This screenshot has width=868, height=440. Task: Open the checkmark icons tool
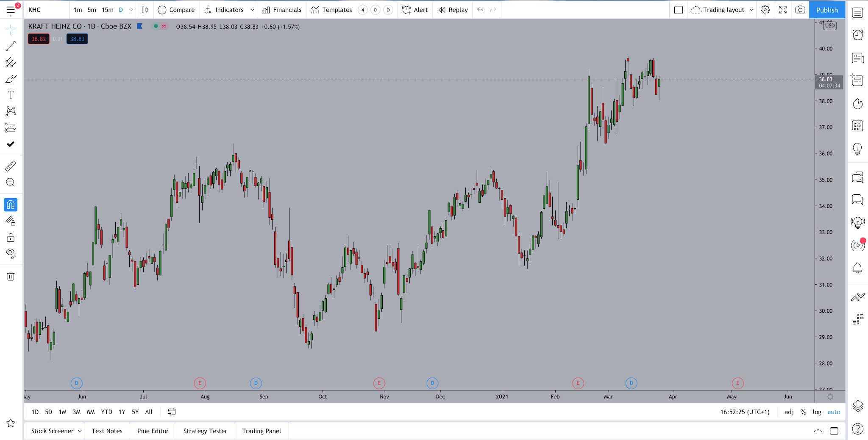(x=11, y=144)
